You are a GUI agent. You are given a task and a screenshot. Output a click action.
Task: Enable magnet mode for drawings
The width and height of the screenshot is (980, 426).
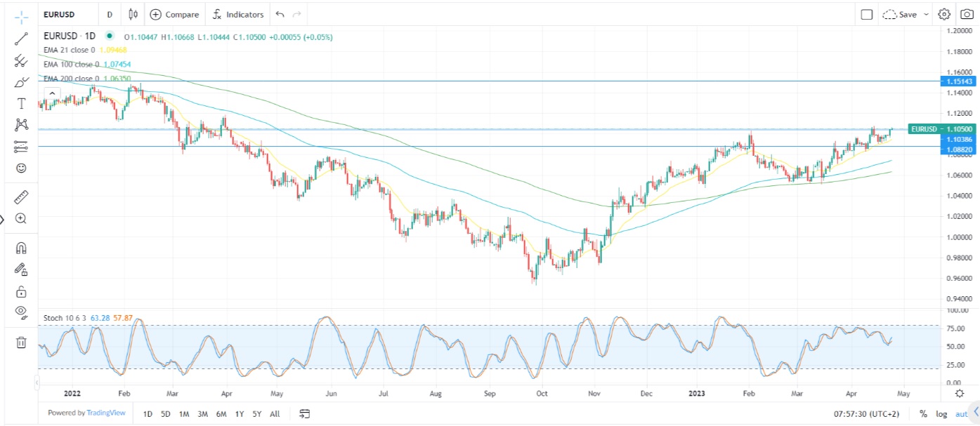tap(21, 248)
